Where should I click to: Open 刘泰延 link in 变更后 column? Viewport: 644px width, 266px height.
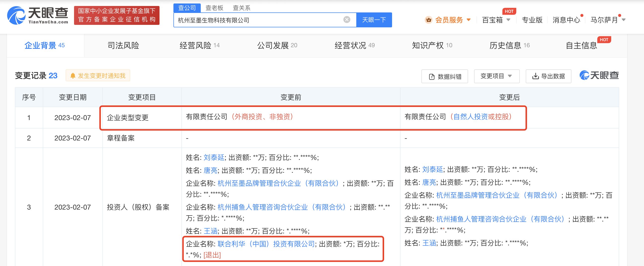433,169
